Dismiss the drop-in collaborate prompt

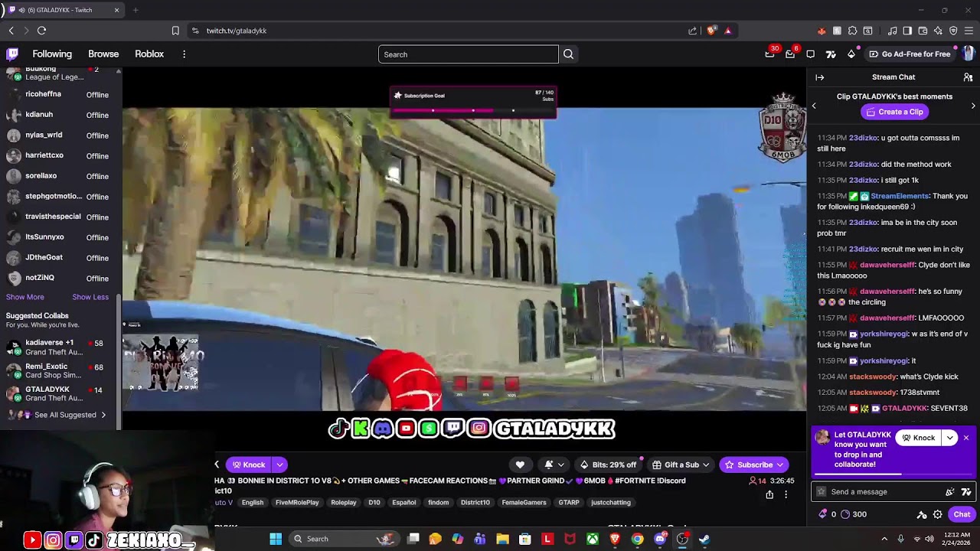(x=966, y=438)
